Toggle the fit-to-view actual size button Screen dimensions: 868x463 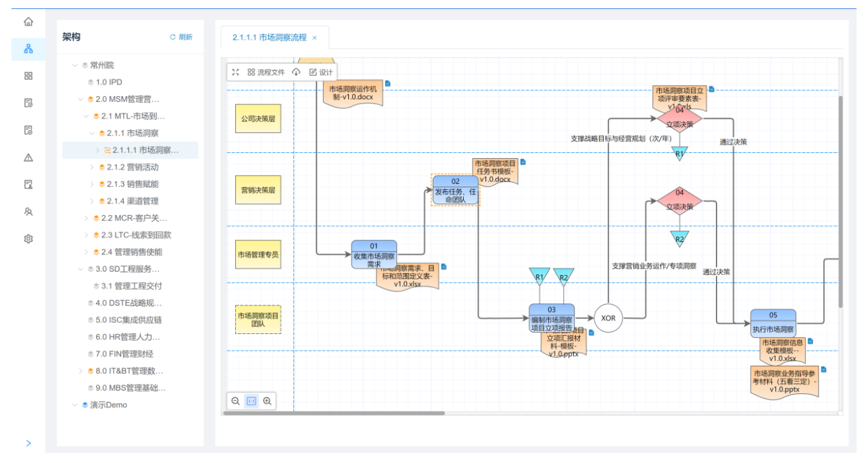(x=251, y=401)
